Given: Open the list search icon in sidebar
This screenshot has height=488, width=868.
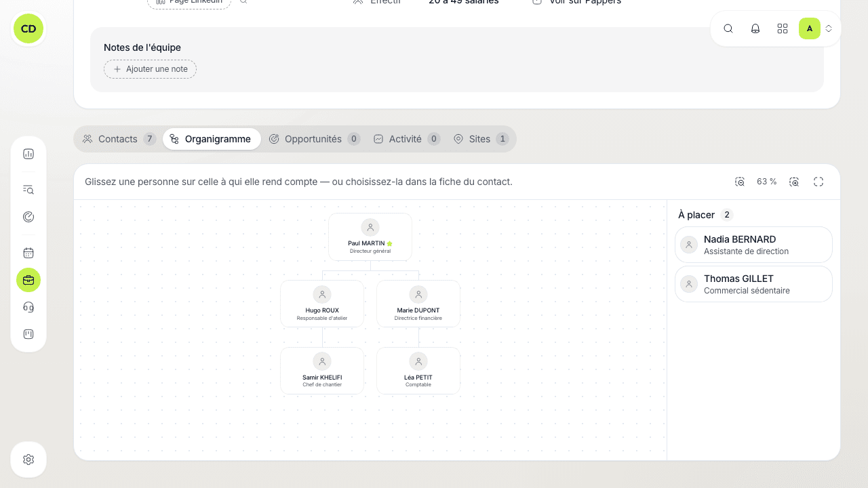Looking at the screenshot, I should coord(28,190).
